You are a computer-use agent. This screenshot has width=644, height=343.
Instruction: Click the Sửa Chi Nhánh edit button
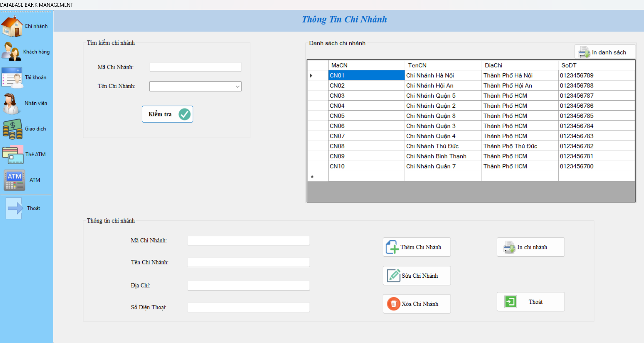pos(417,276)
